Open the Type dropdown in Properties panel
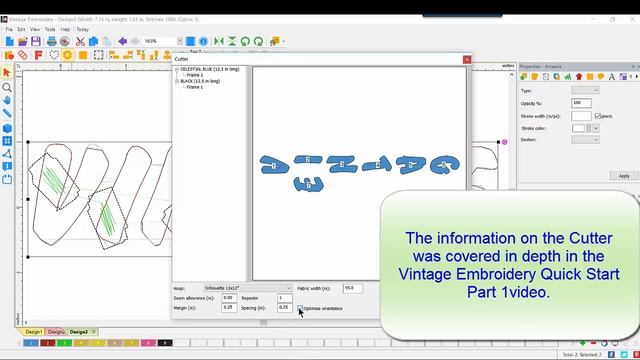The width and height of the screenshot is (640, 360). pyautogui.click(x=585, y=90)
